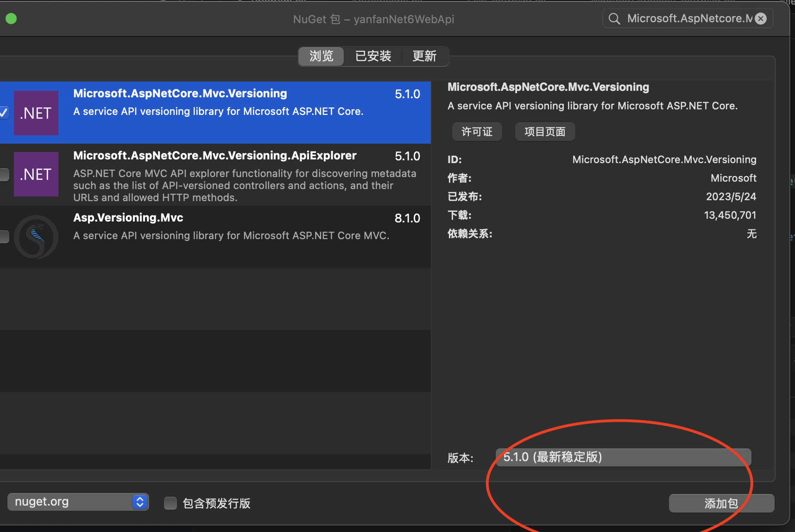Image resolution: width=795 pixels, height=532 pixels.
Task: Click the Asp.Versioning.Mvc snake logo icon
Action: [36, 236]
